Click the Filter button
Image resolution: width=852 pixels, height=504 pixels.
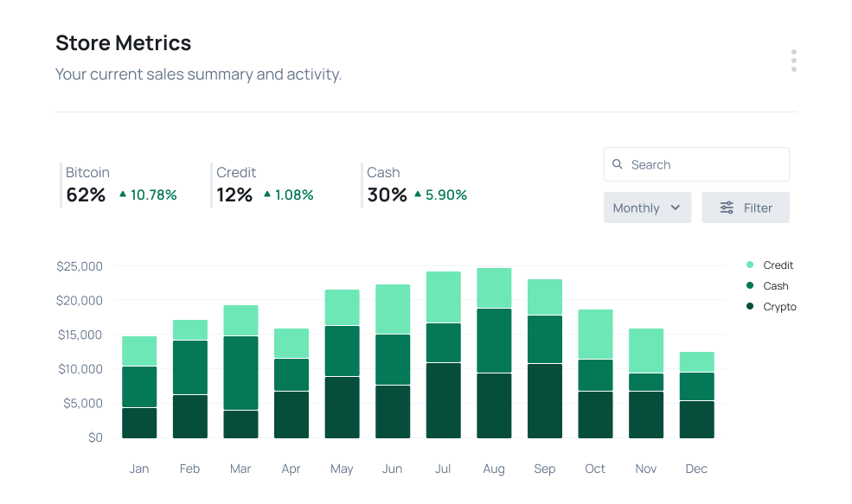click(x=746, y=207)
